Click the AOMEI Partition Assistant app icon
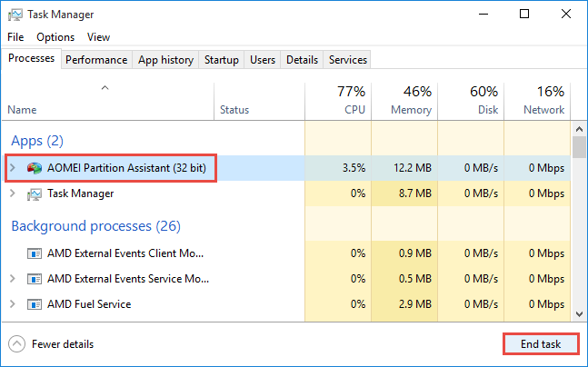 [35, 168]
